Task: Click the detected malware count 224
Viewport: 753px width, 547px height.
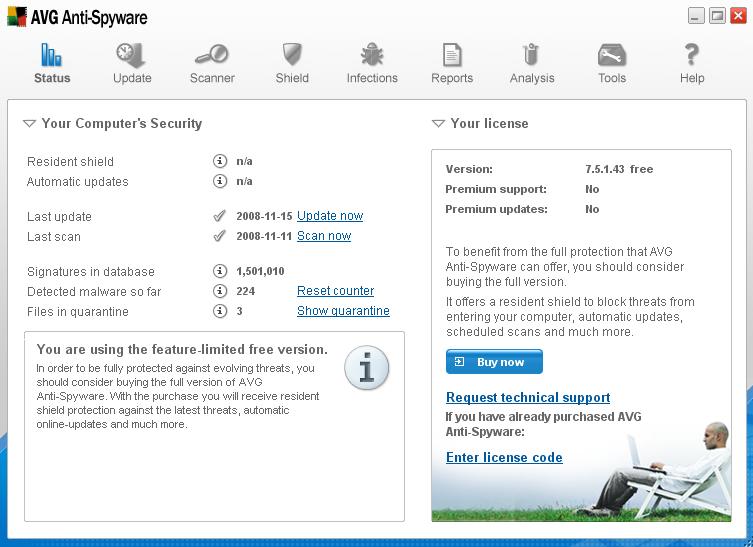Action: point(245,291)
